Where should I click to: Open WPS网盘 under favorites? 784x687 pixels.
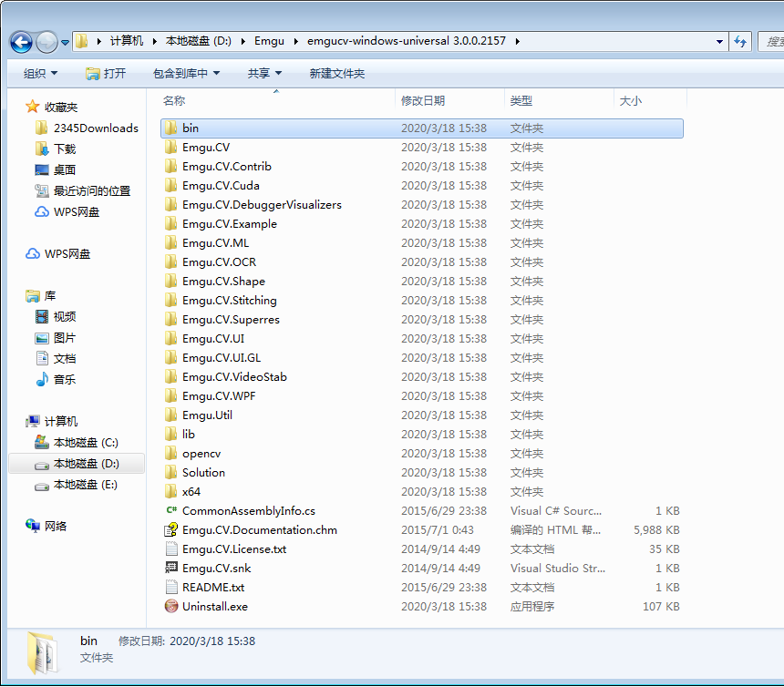[67, 212]
